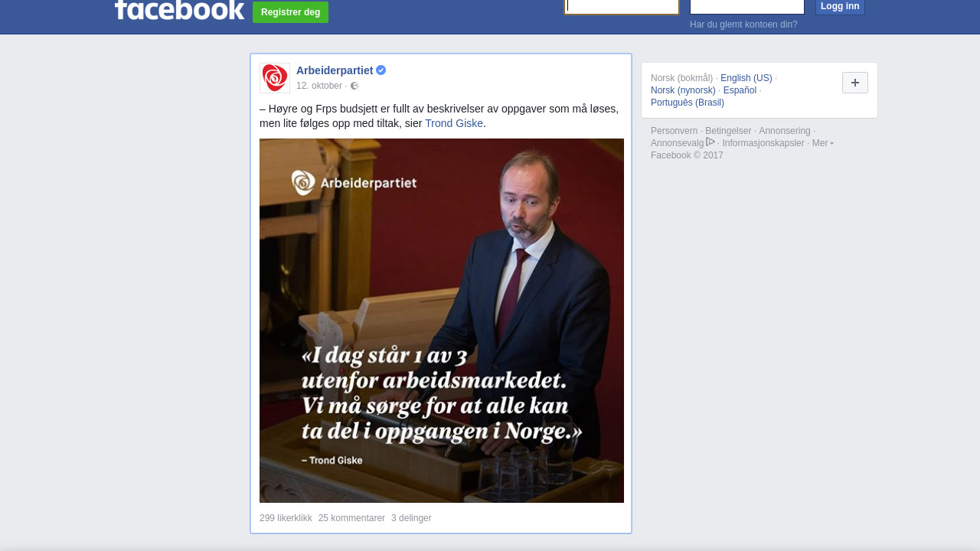Click the plus button for more languages

855,83
